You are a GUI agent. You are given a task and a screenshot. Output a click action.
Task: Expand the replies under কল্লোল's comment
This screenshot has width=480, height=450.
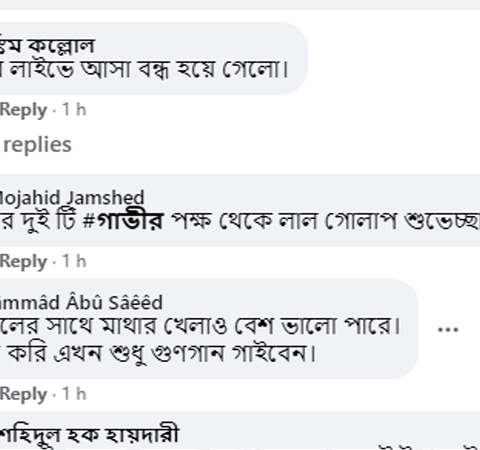tap(36, 145)
